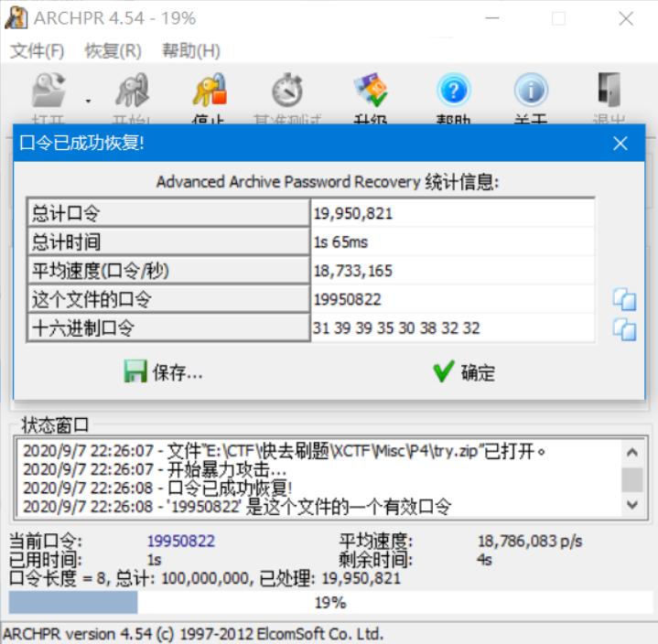Click the 总计口令 row label
The width and height of the screenshot is (658, 644).
pyautogui.click(x=168, y=213)
